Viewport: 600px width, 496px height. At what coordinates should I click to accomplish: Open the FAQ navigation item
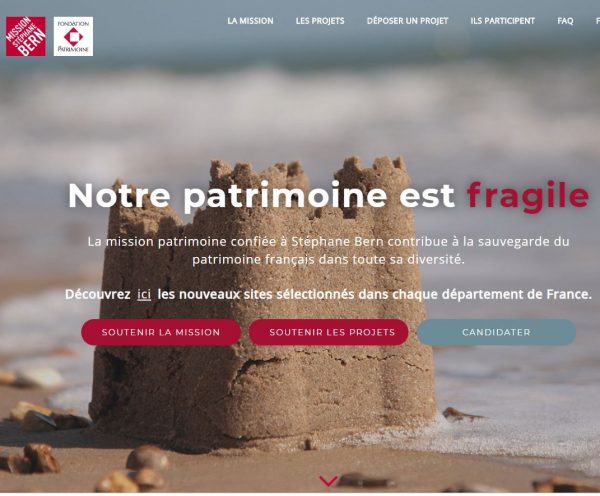tap(565, 21)
